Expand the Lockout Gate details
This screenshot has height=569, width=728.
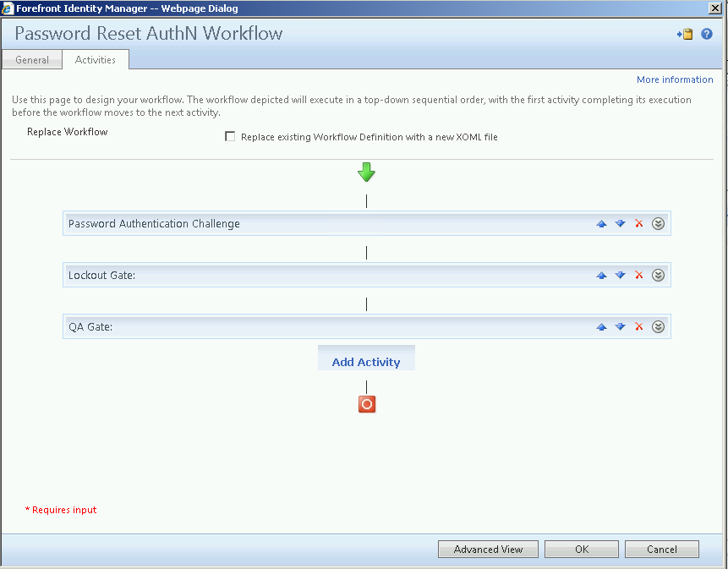658,276
